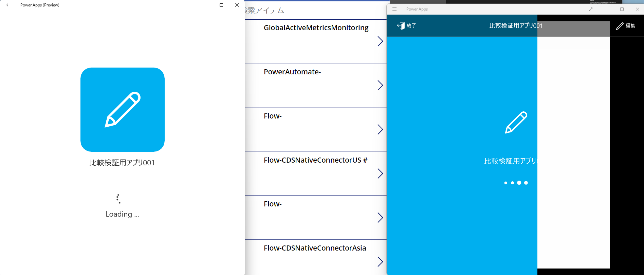Open the chevron on the PowerAutomate- row
Viewport: 644px width, 275px height.
pyautogui.click(x=380, y=85)
